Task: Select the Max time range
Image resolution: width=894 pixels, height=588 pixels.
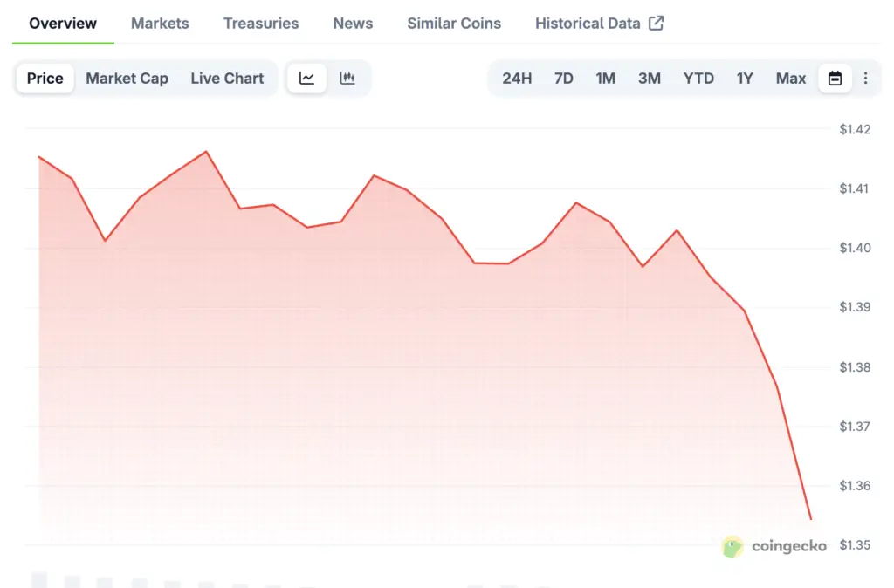Action: 791,79
